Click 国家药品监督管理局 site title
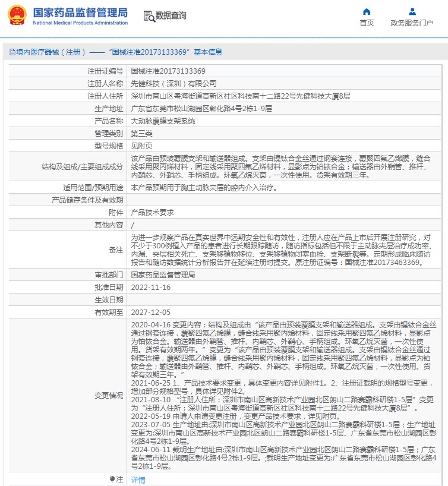448x486 pixels. (x=80, y=12)
